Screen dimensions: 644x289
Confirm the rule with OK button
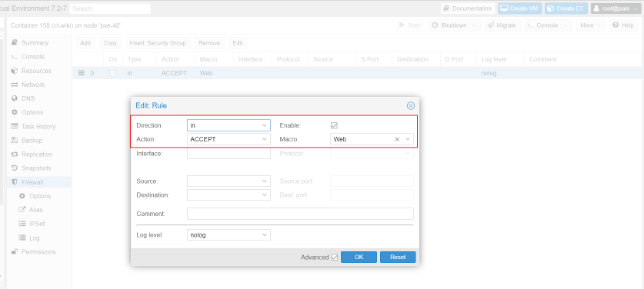(x=359, y=257)
